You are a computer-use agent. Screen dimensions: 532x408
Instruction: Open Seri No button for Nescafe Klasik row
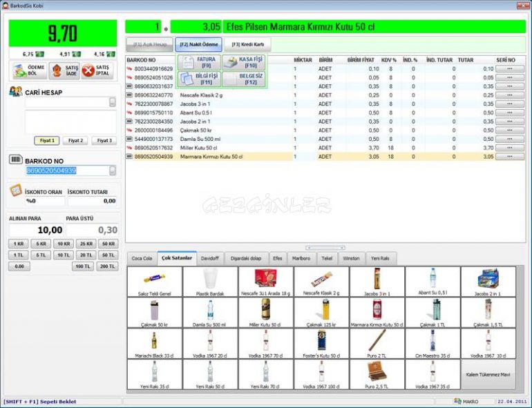tap(510, 95)
